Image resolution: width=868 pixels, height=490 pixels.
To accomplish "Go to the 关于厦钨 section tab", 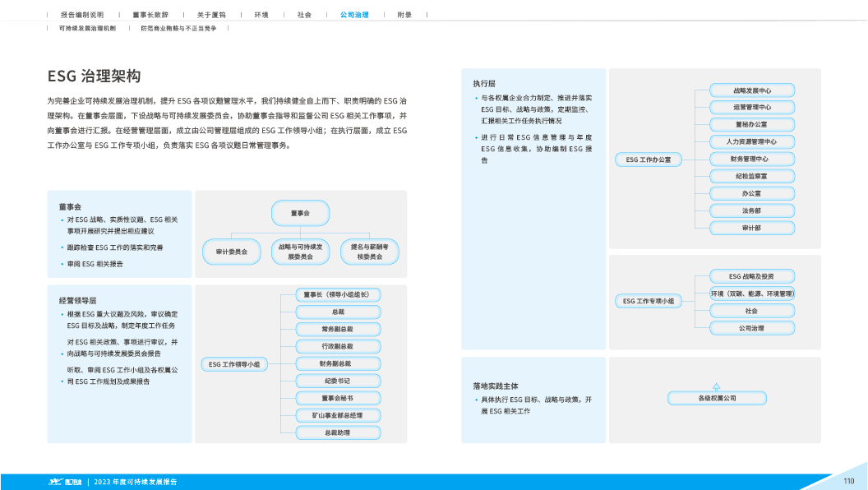I will coord(211,15).
